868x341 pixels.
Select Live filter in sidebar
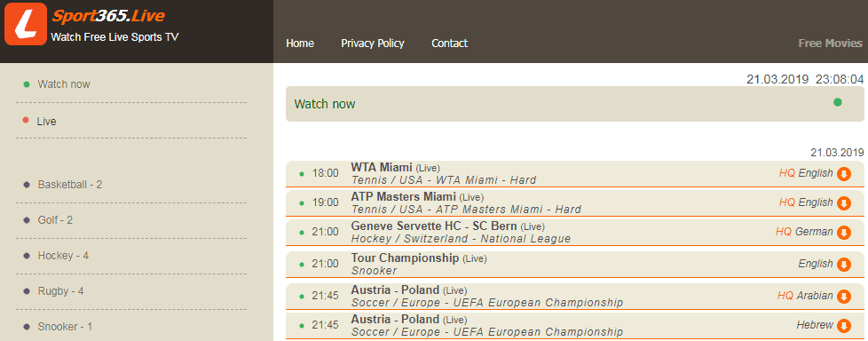coord(46,122)
